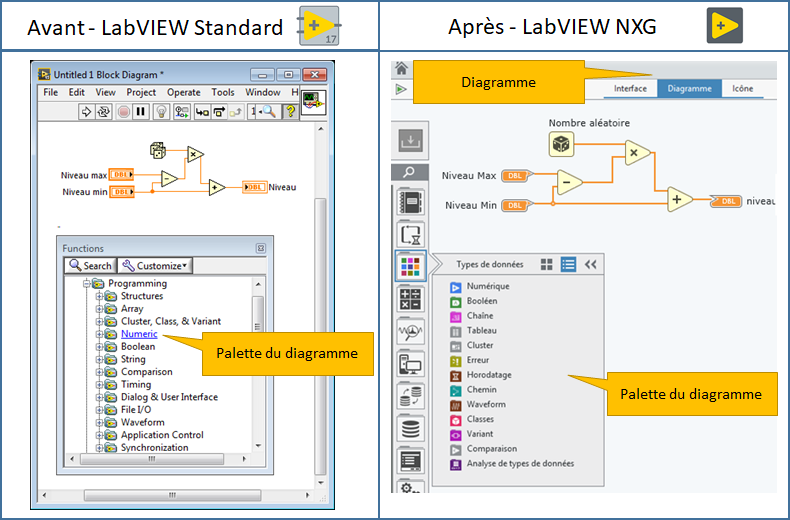Collapse the Types de données palette
The height and width of the screenshot is (520, 790).
(x=590, y=265)
